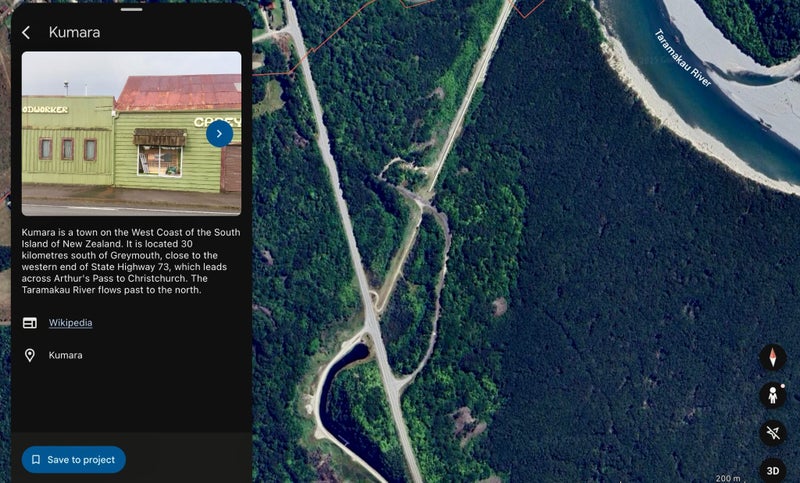Click the crossed-out location arrow icon
This screenshot has height=483, width=800.
point(772,433)
